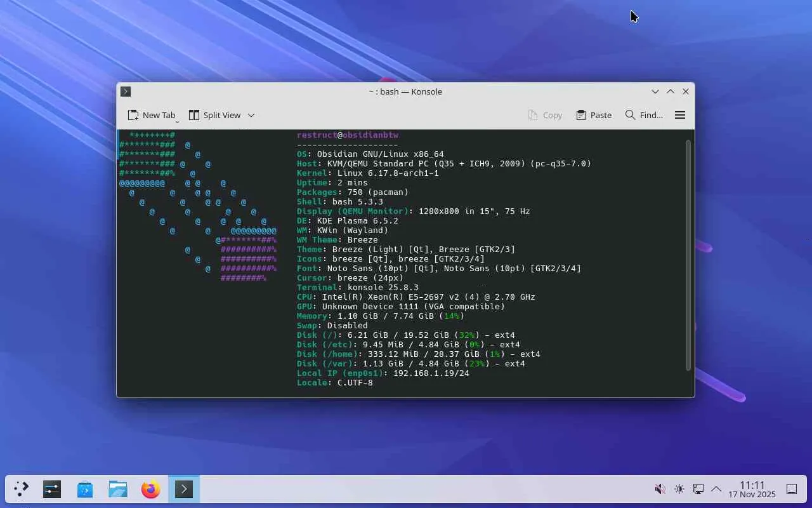Click the CPU Intel Xeon E5-2697 line
812x508 pixels.
[416, 297]
